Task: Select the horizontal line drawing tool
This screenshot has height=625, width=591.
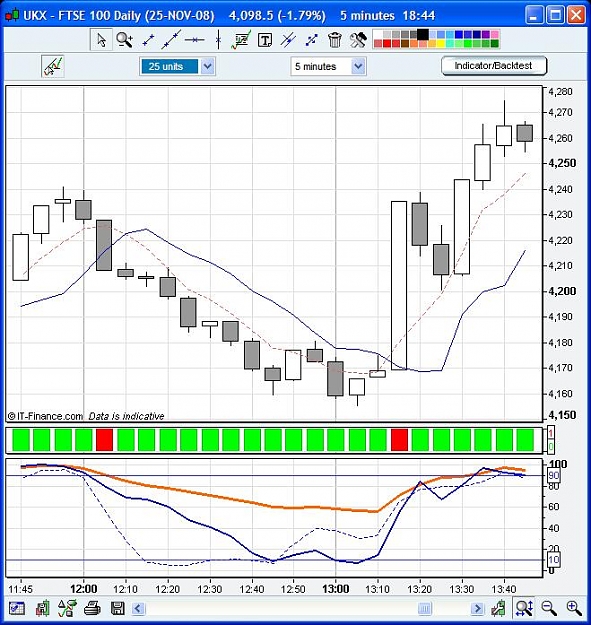Action: click(194, 40)
